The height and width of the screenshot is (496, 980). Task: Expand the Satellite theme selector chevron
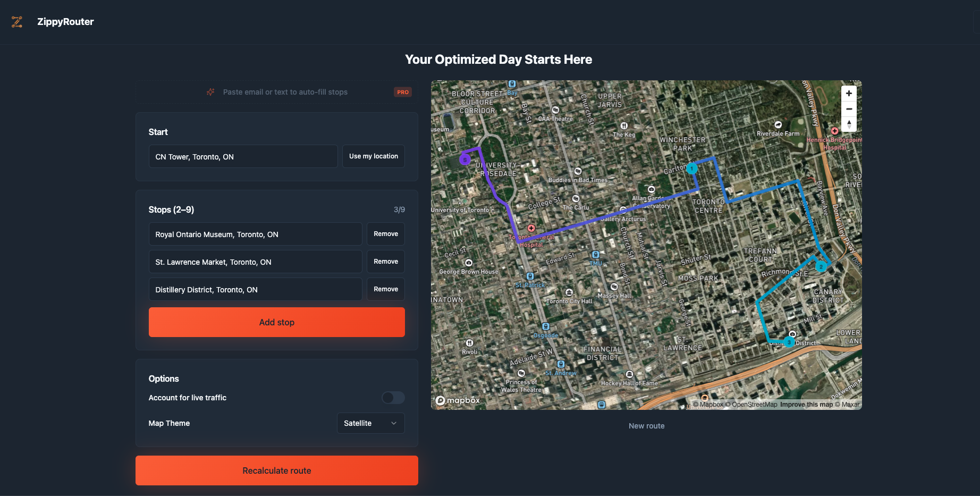[x=393, y=423]
